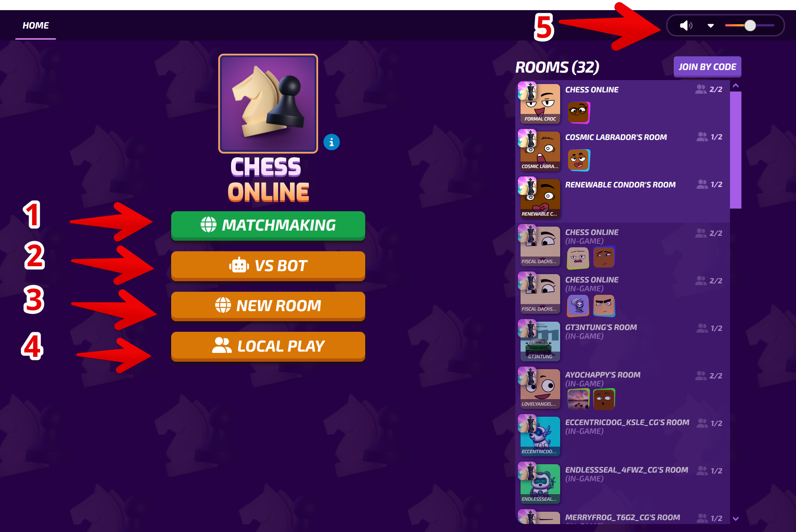This screenshot has width=796, height=532.
Task: Click Join By Code button
Action: pyautogui.click(x=707, y=67)
